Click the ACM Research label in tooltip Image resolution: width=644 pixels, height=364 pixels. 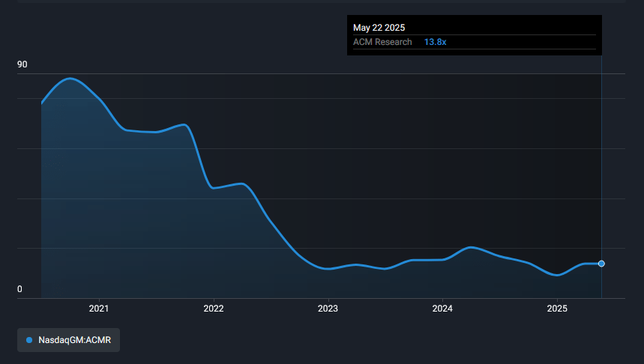pyautogui.click(x=382, y=42)
